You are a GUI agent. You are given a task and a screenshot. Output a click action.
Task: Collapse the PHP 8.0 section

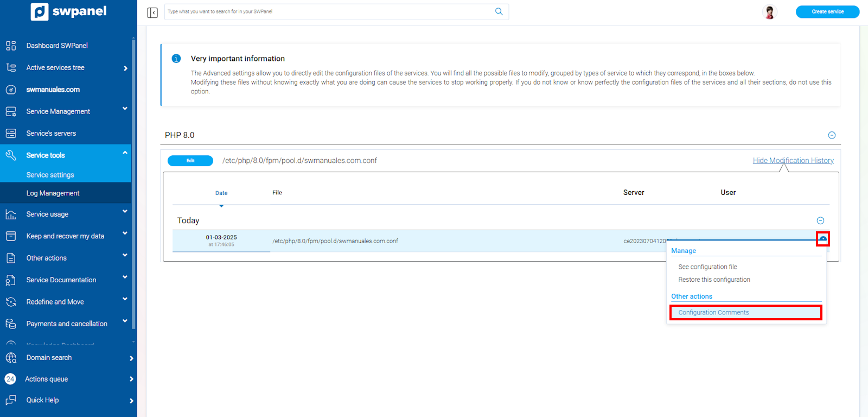point(832,135)
